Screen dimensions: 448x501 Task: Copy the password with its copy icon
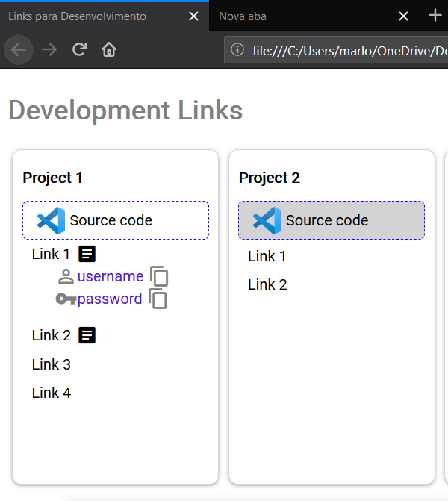click(x=158, y=299)
